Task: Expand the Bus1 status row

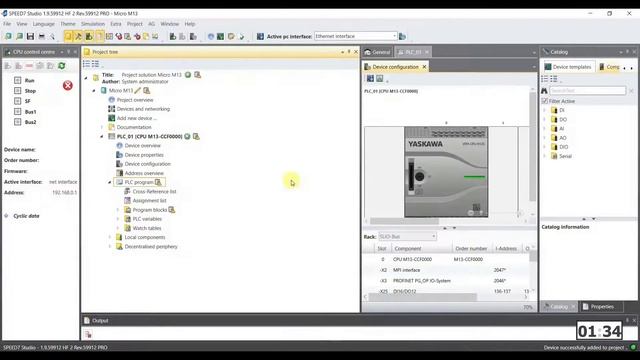Action: click(18, 111)
